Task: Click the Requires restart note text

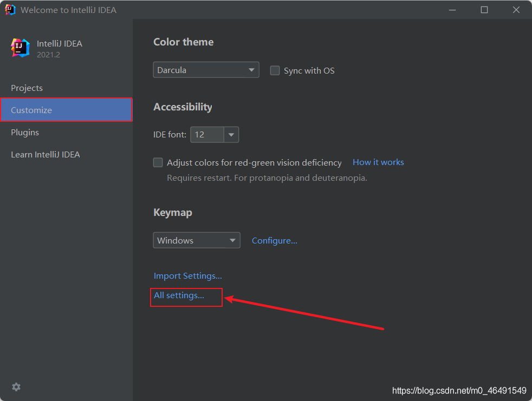Action: [x=267, y=178]
